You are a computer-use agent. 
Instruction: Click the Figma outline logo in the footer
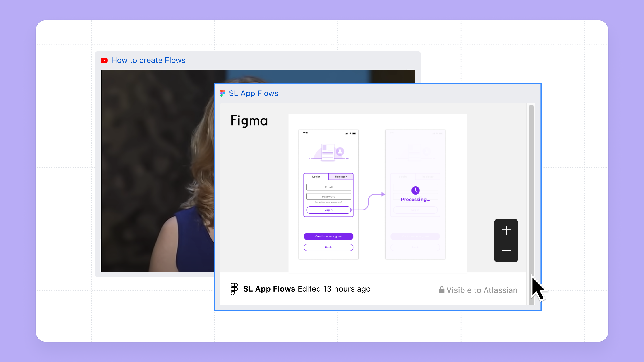pyautogui.click(x=234, y=289)
